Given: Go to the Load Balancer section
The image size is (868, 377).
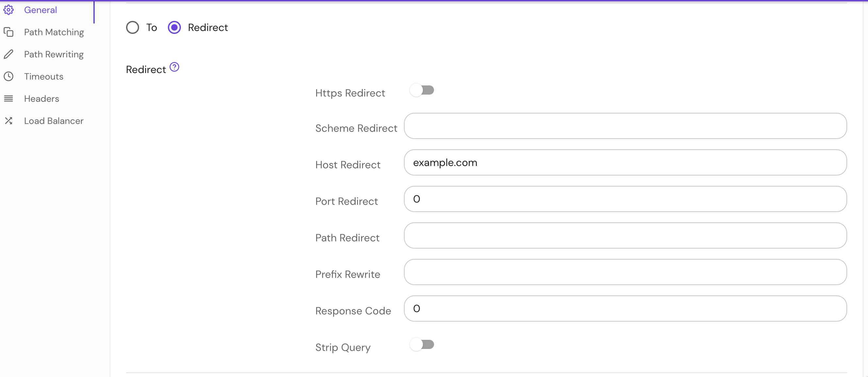Looking at the screenshot, I should (54, 121).
